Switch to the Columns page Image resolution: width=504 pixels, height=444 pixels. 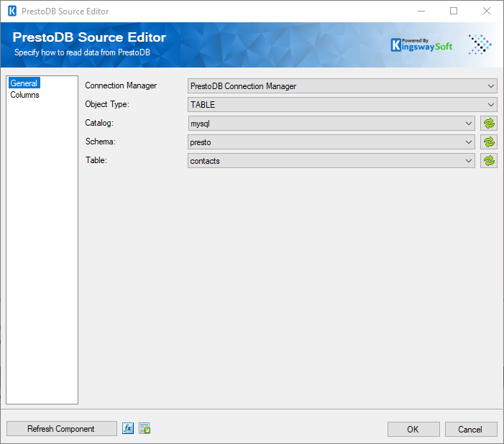pos(24,95)
